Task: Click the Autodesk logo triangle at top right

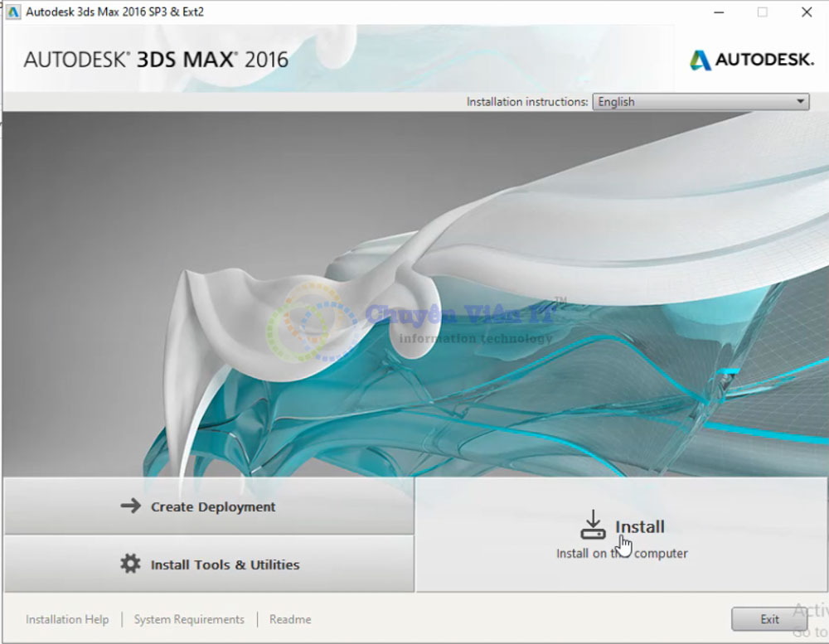Action: (701, 60)
